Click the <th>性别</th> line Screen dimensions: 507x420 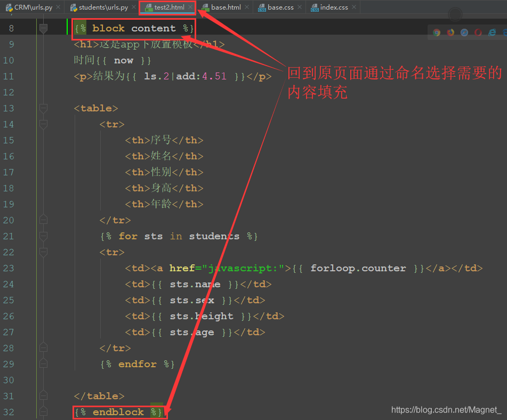pyautogui.click(x=164, y=172)
